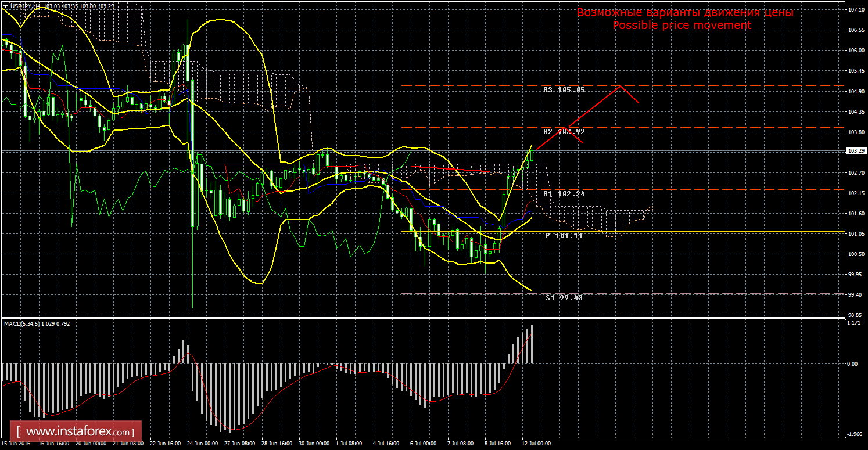Click the Russian caption 'Возможные варианты движения цены'
868x450 pixels.
tap(685, 13)
